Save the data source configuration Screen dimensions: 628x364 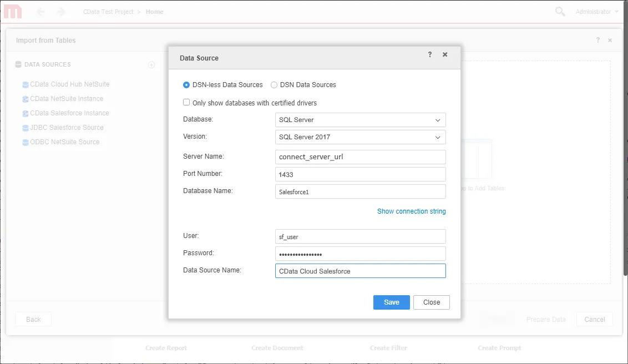[x=391, y=302]
